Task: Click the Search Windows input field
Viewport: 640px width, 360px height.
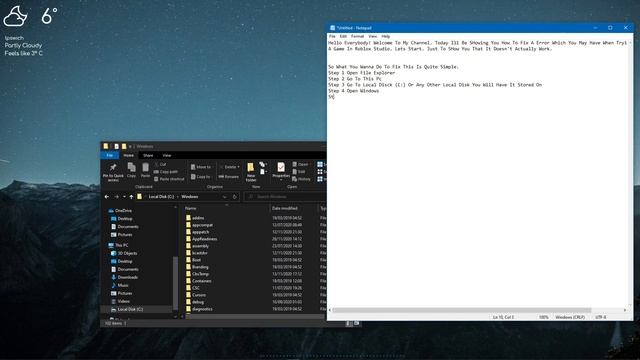Action: coord(285,197)
